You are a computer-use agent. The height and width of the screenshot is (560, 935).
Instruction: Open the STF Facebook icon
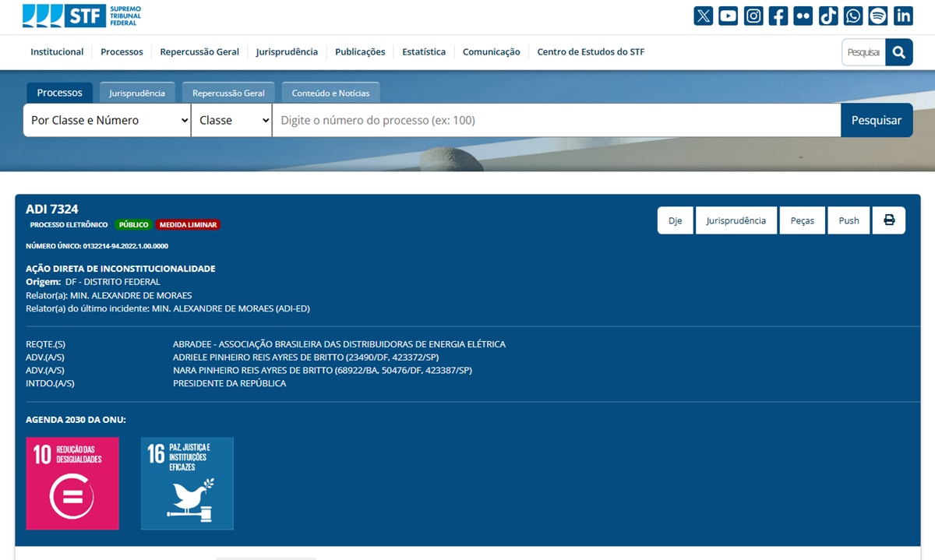point(778,16)
